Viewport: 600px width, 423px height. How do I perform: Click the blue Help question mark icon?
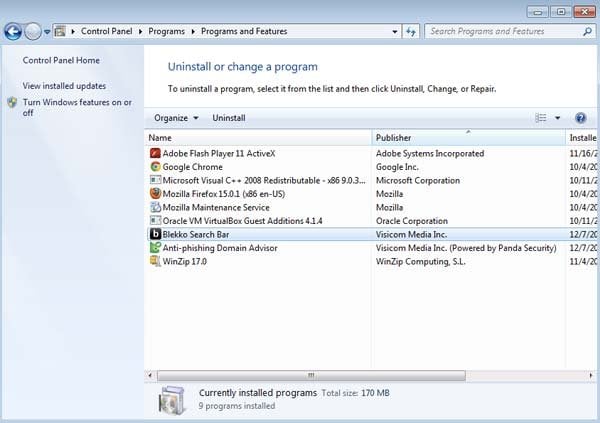pos(580,118)
